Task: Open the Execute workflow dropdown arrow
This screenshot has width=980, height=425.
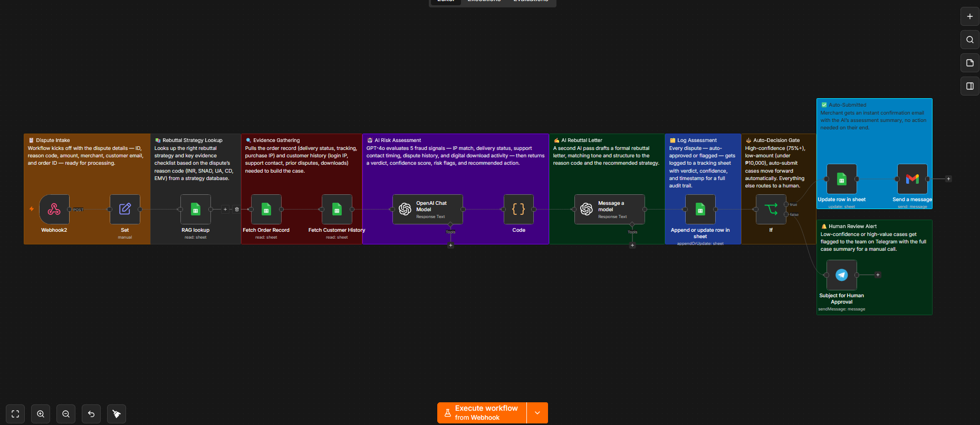Action: [x=537, y=413]
